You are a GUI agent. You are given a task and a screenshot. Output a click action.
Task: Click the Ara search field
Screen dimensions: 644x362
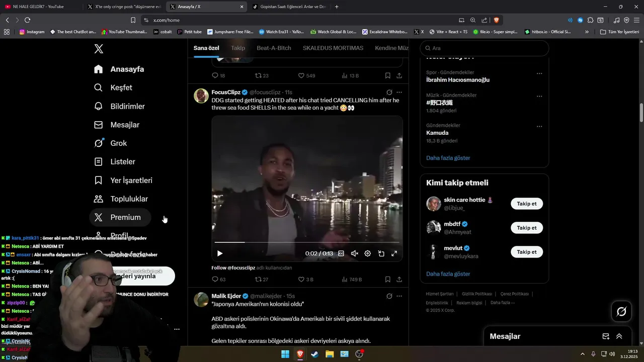(485, 48)
